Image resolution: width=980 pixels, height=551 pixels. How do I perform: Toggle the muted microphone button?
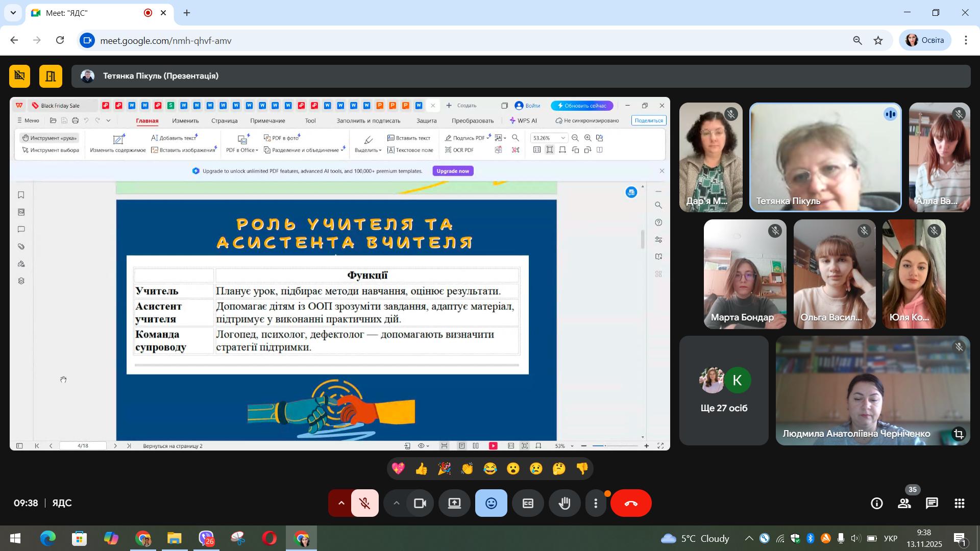click(x=365, y=503)
